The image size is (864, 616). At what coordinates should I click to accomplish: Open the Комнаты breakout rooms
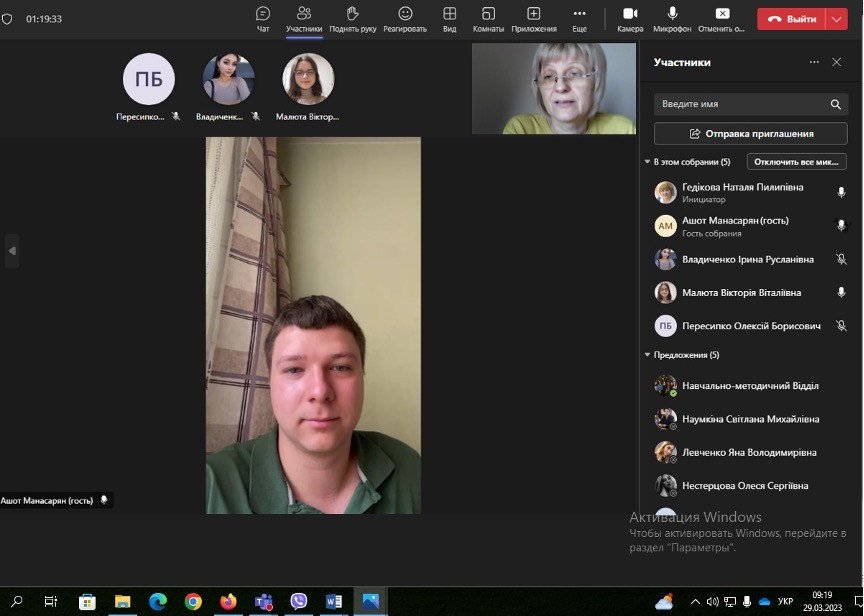[488, 19]
